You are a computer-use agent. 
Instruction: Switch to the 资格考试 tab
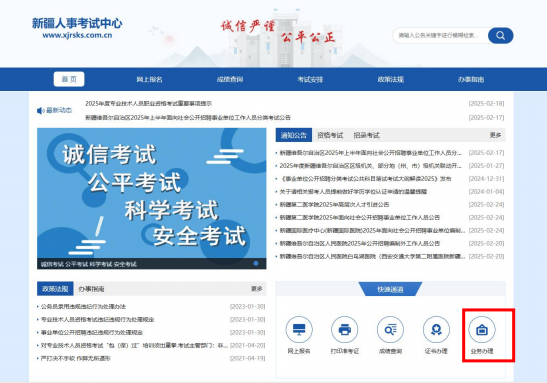click(330, 135)
